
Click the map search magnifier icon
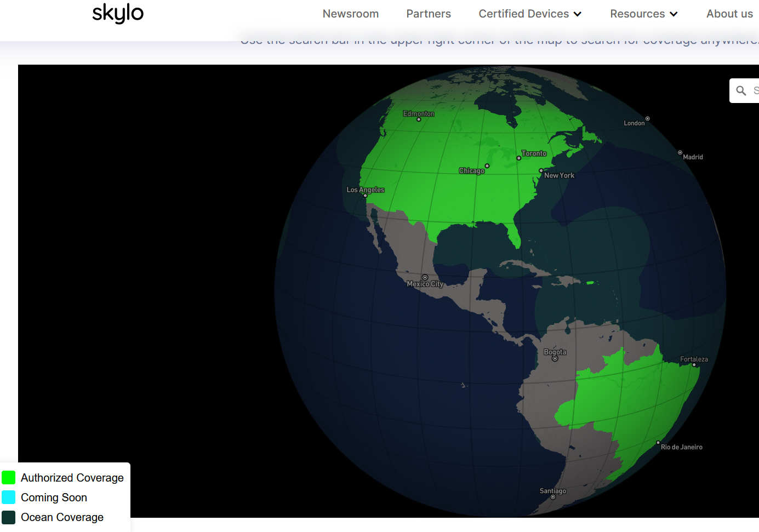[741, 90]
